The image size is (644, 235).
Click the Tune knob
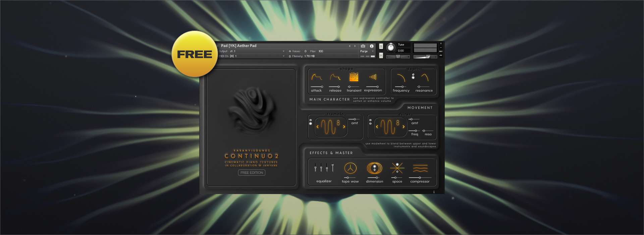click(390, 48)
